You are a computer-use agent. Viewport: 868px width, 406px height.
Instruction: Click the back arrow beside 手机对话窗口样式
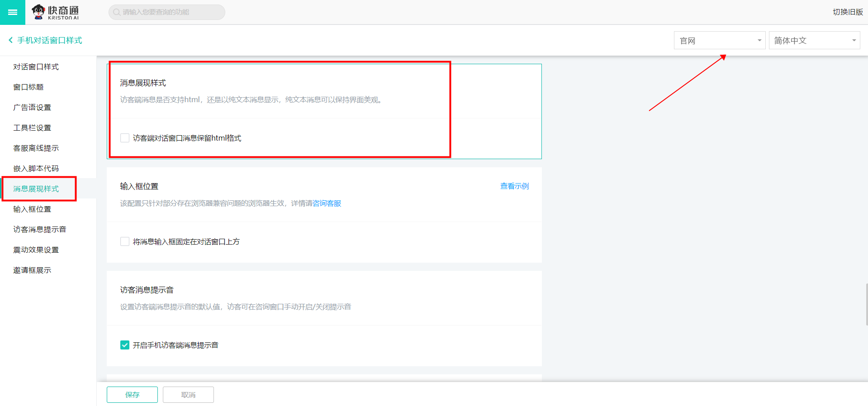[10, 40]
